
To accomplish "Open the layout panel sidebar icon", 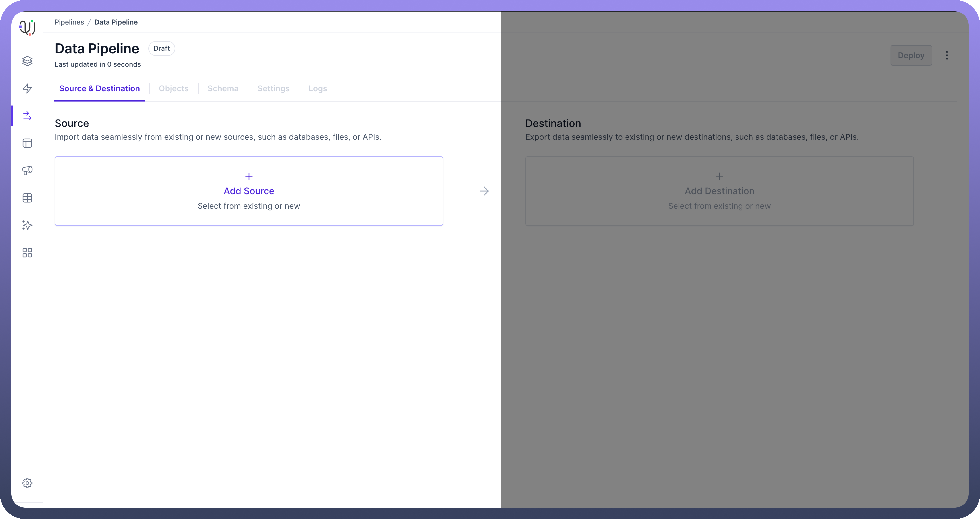I will click(x=27, y=143).
